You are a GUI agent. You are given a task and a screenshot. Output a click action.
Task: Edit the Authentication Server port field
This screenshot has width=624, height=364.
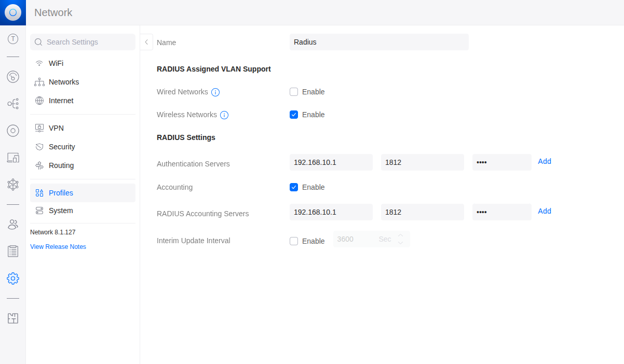click(423, 162)
